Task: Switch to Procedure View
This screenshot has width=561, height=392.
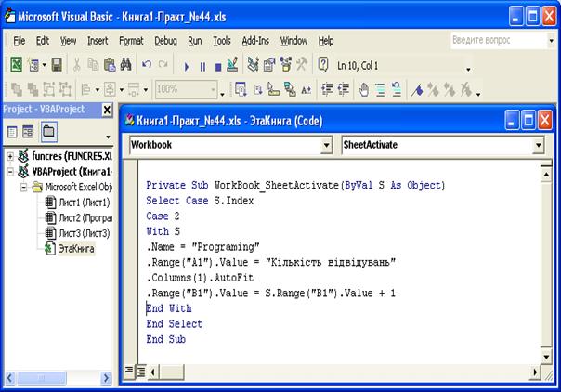Action: (129, 372)
